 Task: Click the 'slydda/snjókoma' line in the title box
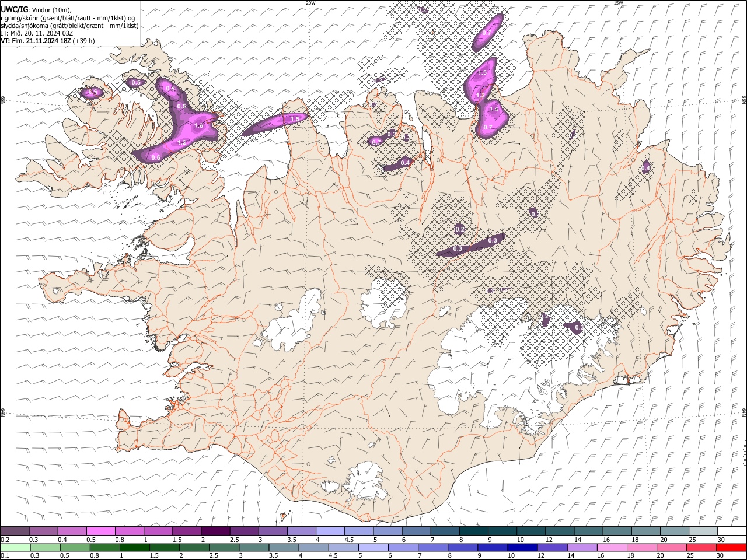(x=69, y=26)
